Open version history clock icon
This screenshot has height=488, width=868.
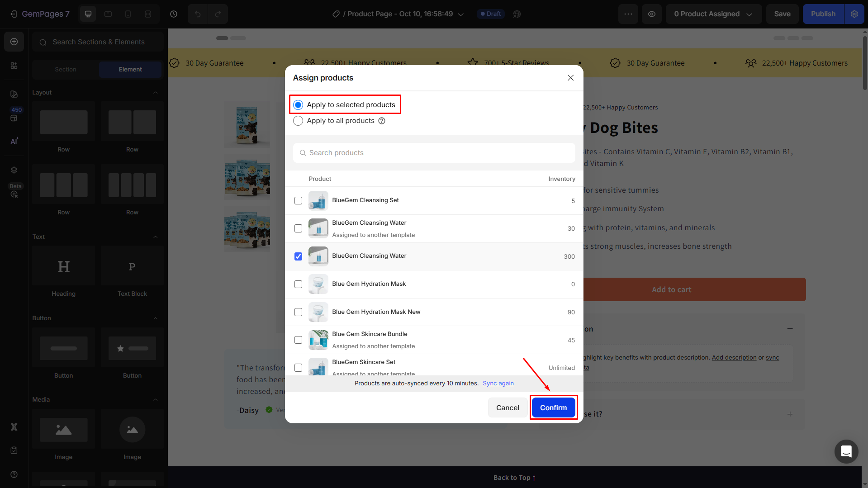coord(174,14)
